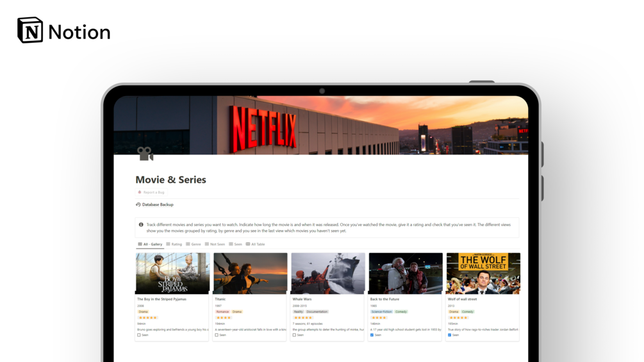Screen dimensions: 644x362
Task: Switch to the All Table view tab
Action: 256,244
